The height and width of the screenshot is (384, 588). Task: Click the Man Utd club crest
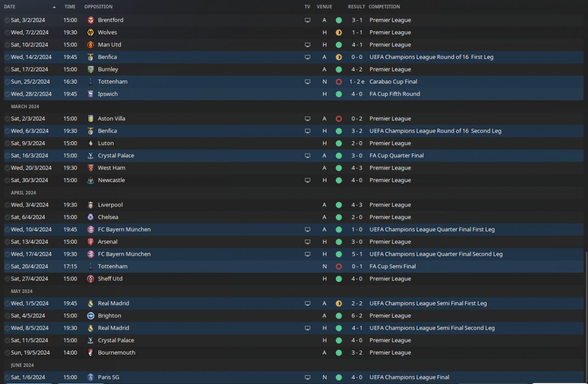coord(90,45)
